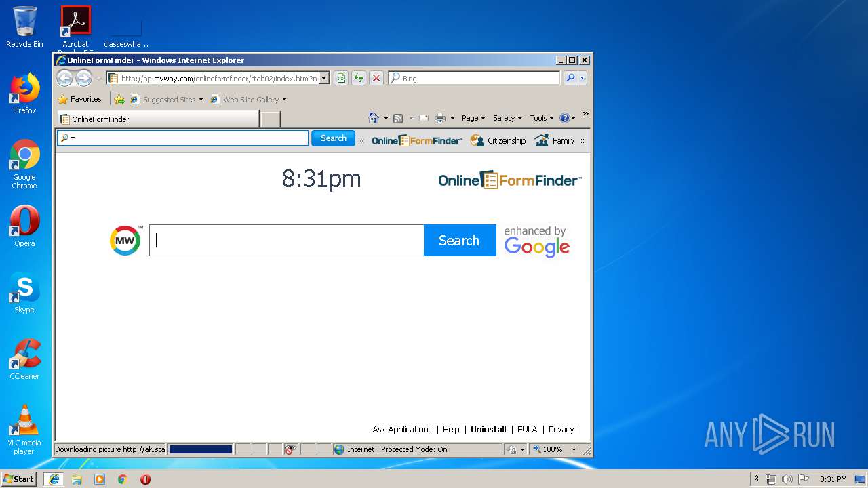Image resolution: width=868 pixels, height=488 pixels.
Task: Click the Internet zone globe icon
Action: (x=339, y=449)
